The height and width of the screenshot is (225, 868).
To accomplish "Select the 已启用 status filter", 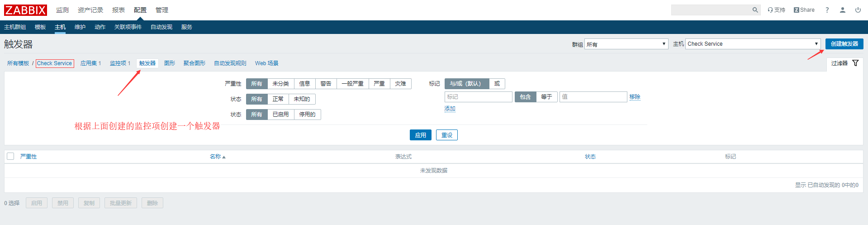I will (x=280, y=115).
